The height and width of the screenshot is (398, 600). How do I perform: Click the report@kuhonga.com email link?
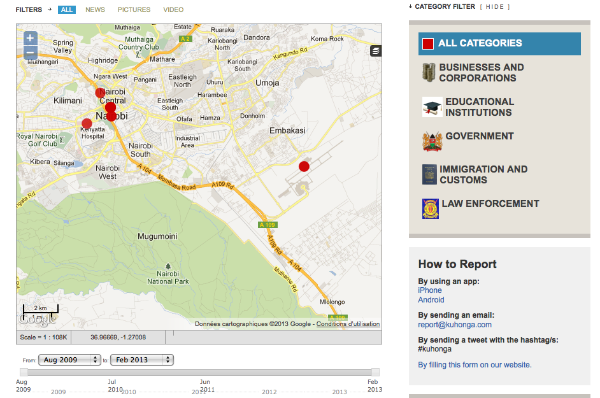(x=455, y=325)
